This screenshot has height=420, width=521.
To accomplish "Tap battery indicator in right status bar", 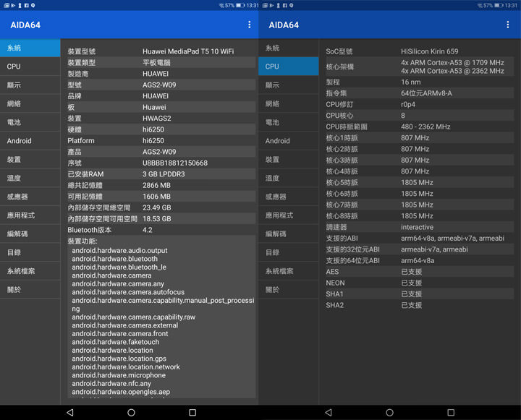I will coord(499,5).
